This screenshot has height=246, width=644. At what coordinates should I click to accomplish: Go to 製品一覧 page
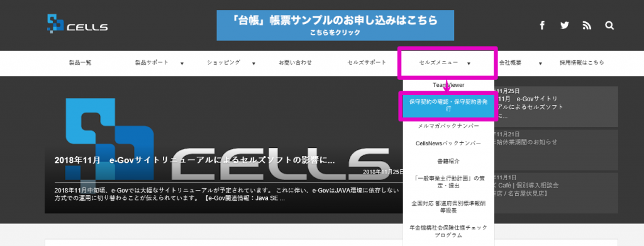(80, 63)
